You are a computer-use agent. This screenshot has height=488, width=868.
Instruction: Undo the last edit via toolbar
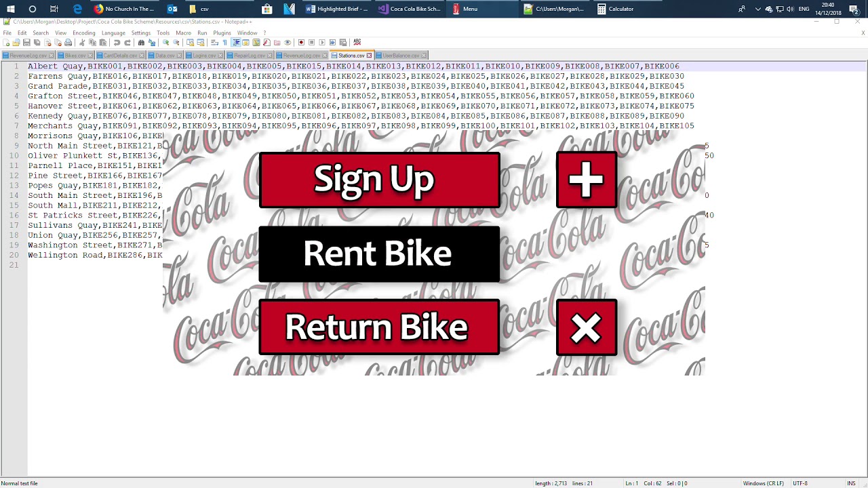pyautogui.click(x=117, y=43)
